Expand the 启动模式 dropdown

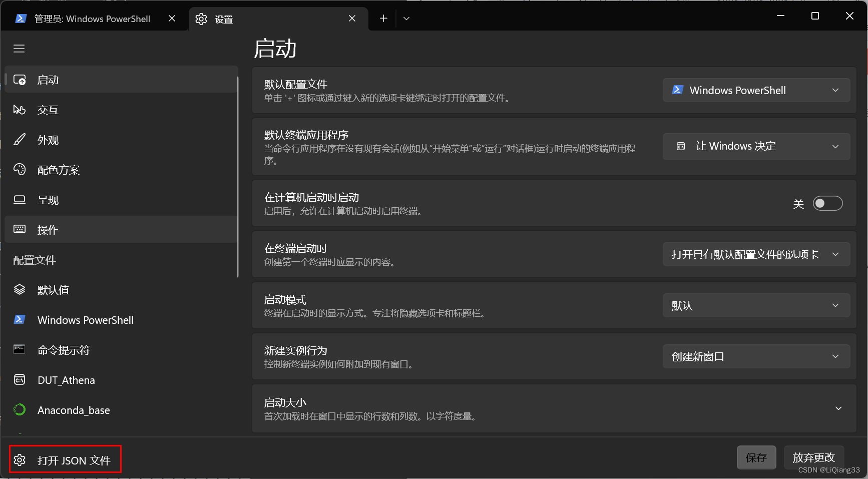click(755, 305)
